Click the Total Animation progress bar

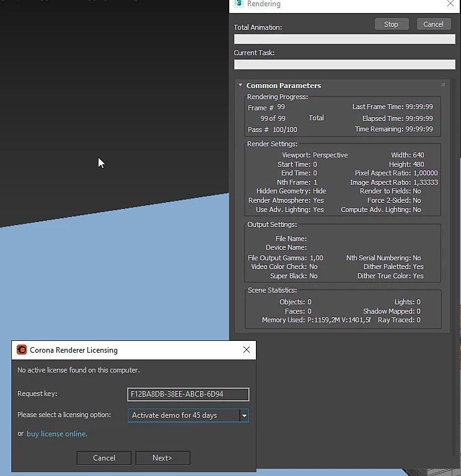pos(345,39)
